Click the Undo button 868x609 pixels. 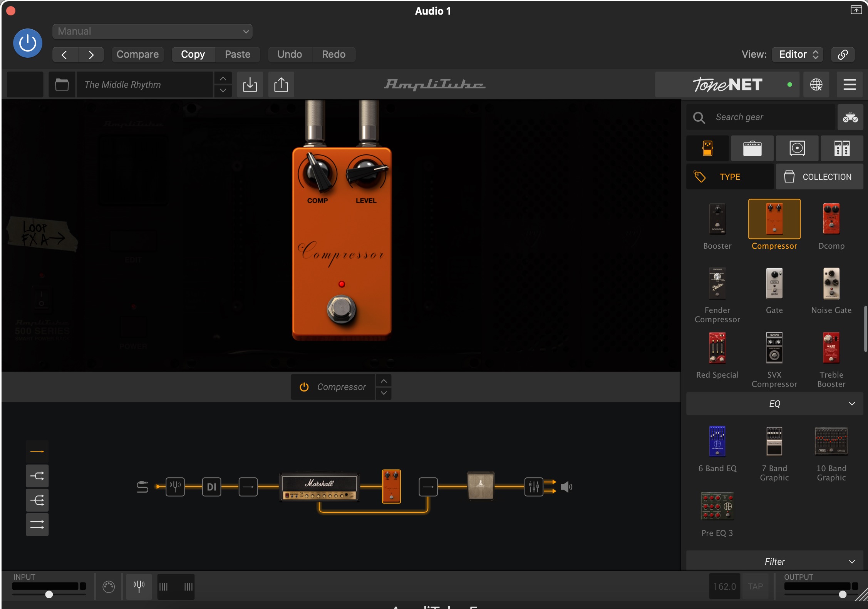pos(290,54)
